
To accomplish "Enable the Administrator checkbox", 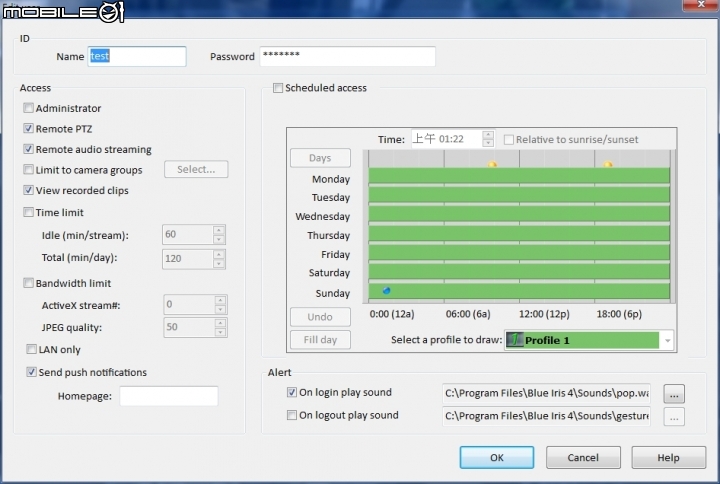I will click(x=28, y=108).
